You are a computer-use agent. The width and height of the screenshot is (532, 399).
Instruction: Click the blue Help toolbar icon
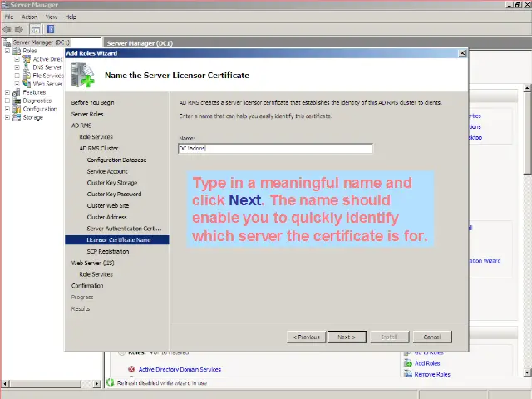tap(51, 30)
